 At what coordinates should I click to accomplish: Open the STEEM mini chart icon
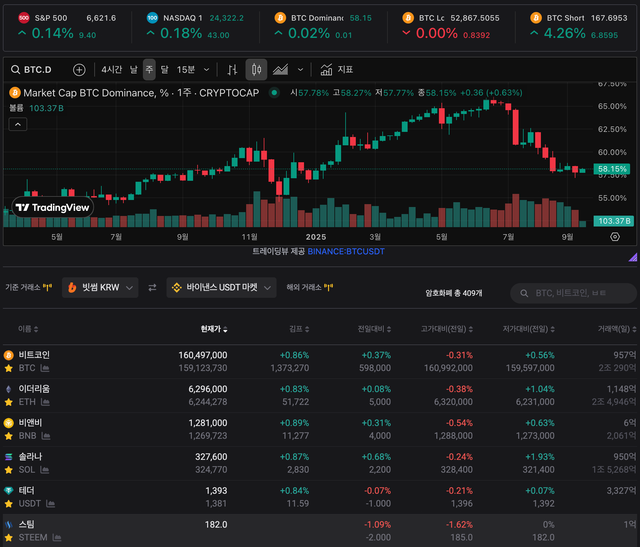pos(57,538)
